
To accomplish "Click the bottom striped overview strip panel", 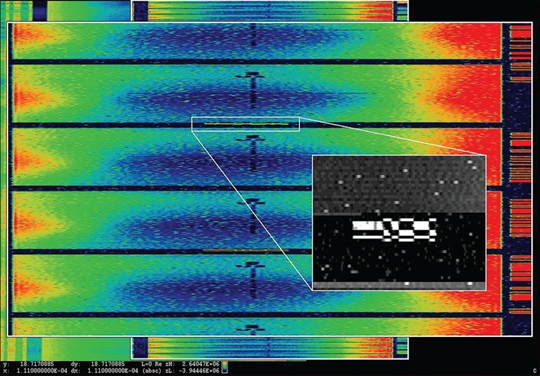I will coord(270,348).
